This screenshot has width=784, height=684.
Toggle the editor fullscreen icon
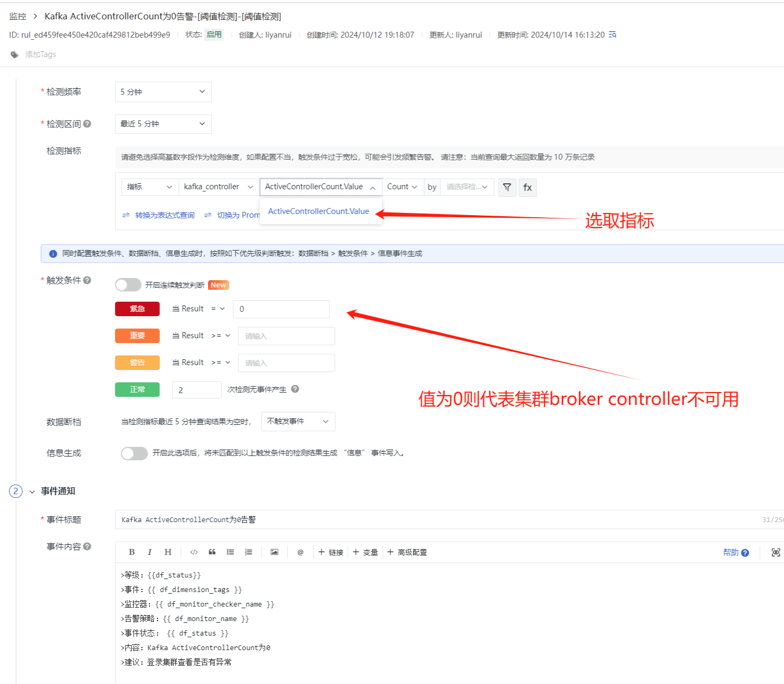click(776, 552)
